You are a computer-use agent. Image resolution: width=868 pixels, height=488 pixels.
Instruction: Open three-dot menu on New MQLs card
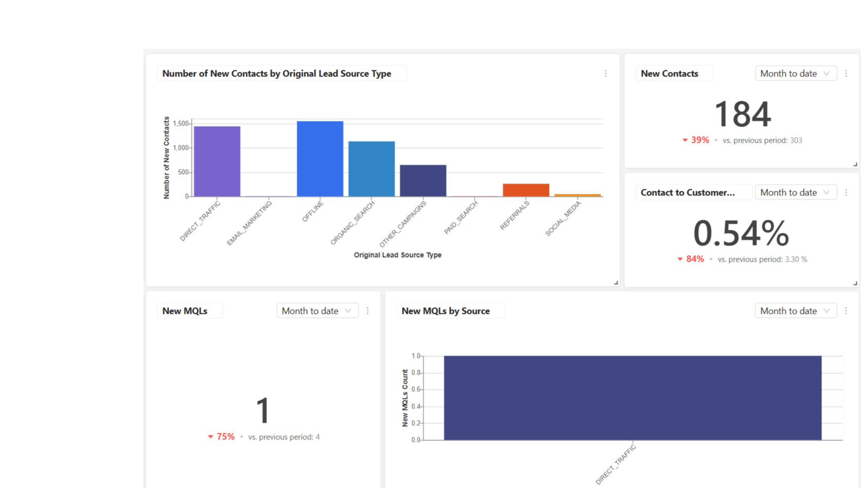point(368,311)
